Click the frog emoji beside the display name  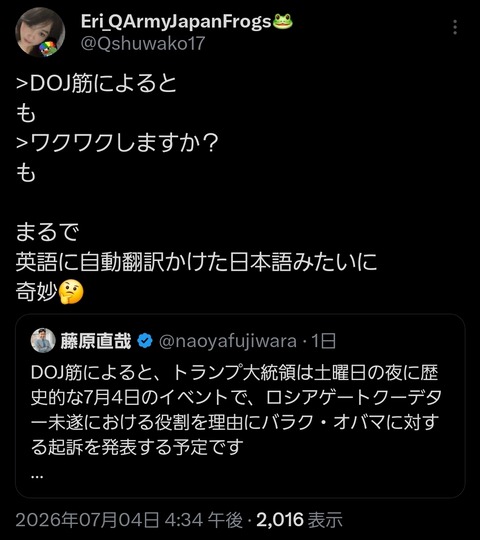[x=283, y=21]
